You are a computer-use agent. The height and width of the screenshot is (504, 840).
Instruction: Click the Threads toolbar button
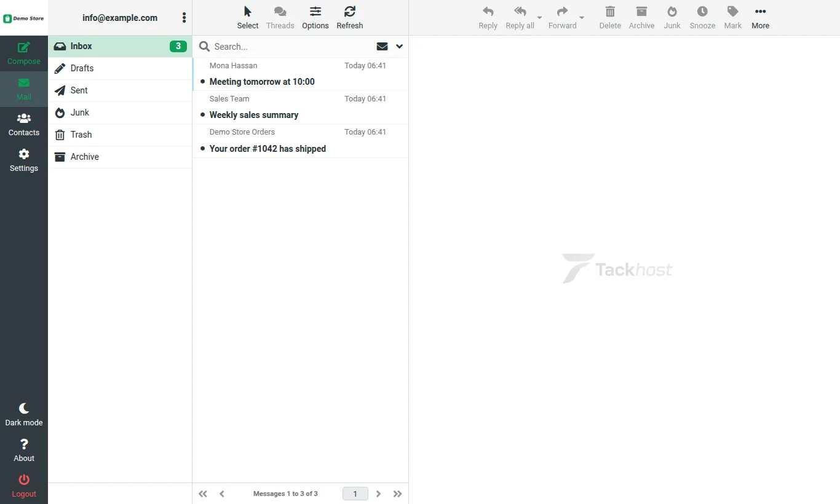(280, 18)
